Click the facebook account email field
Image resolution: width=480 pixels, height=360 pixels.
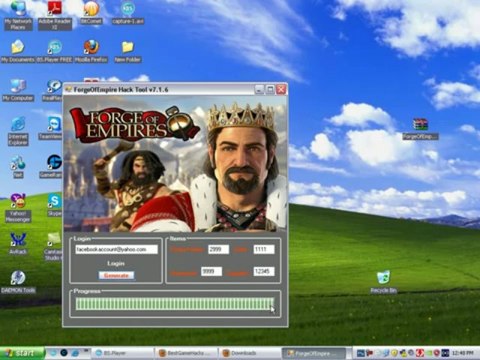[x=116, y=249]
